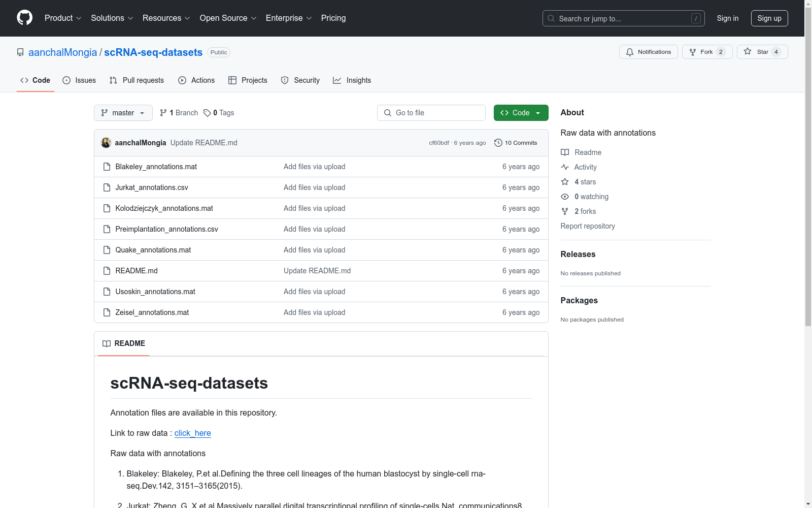Open the green Code dropdown button

pos(521,113)
